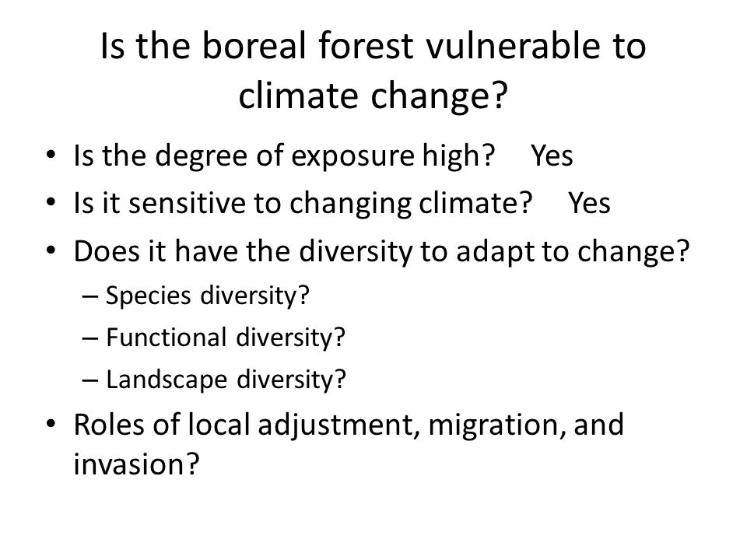Viewport: 747px width, 560px height.
Task: Select the 'Species diversity?' sub-bullet
Action: [x=207, y=296]
